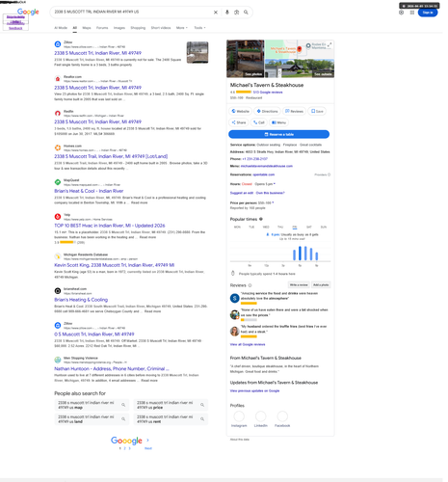Expand the map in the knowledge panel
This screenshot has height=482, width=448.
(329, 44)
